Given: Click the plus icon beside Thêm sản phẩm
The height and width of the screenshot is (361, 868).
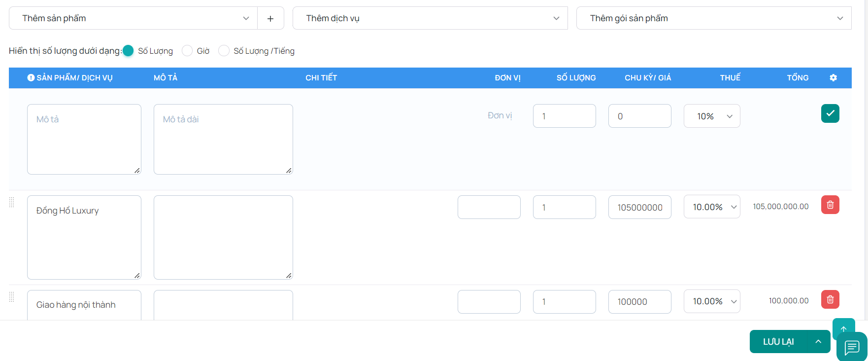Looking at the screenshot, I should click(x=270, y=18).
